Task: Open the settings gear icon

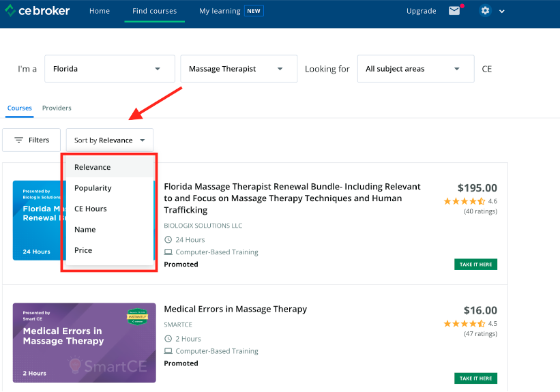Action: pyautogui.click(x=485, y=11)
